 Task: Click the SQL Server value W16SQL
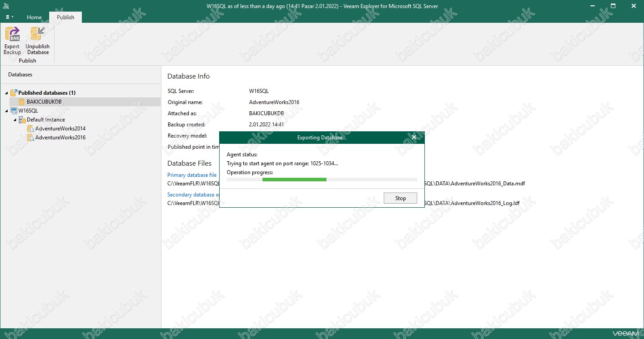pyautogui.click(x=259, y=91)
